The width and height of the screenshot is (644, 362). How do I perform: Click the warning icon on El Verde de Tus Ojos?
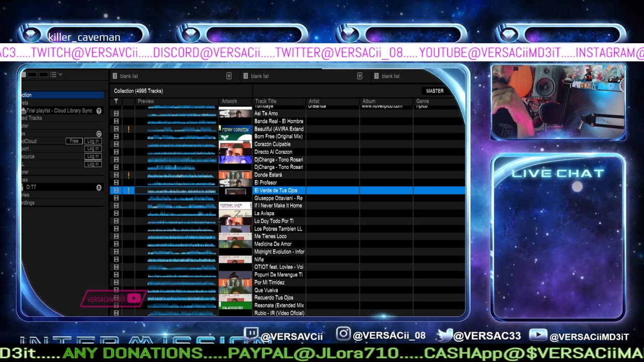(x=129, y=191)
